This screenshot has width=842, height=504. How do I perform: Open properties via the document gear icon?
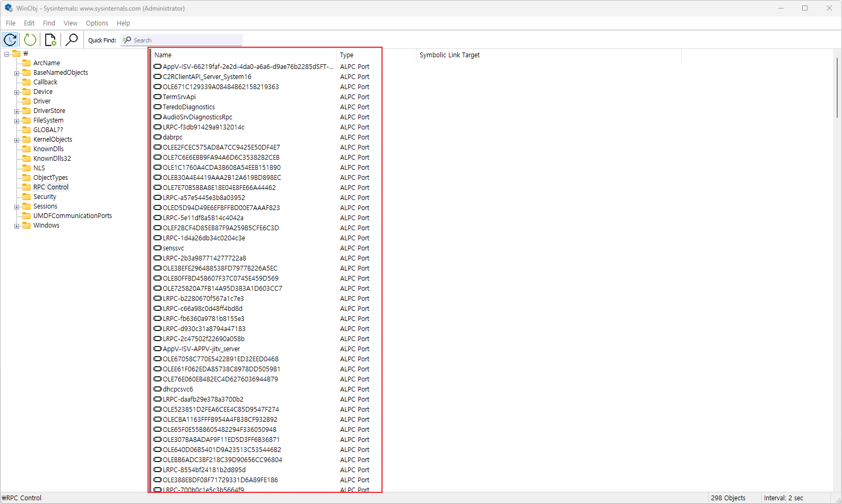[50, 40]
